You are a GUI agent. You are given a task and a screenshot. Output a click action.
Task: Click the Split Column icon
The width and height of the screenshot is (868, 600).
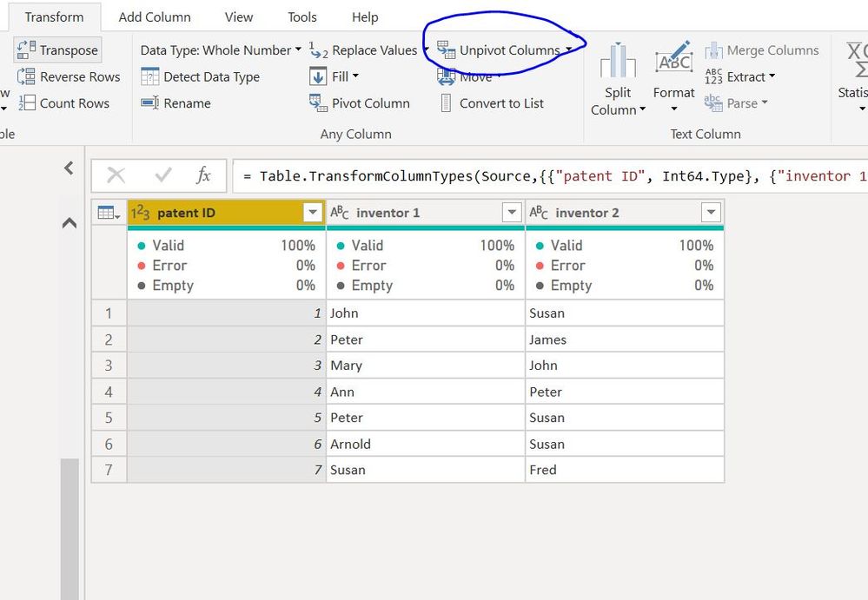click(618, 60)
